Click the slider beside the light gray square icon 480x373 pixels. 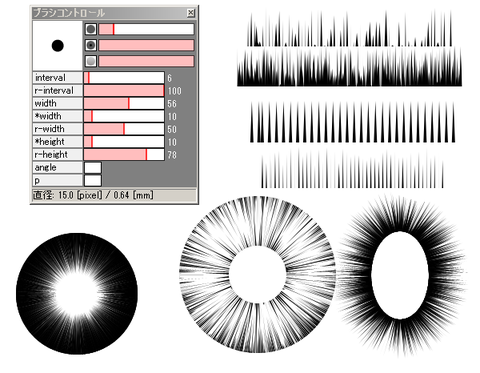pyautogui.click(x=146, y=61)
